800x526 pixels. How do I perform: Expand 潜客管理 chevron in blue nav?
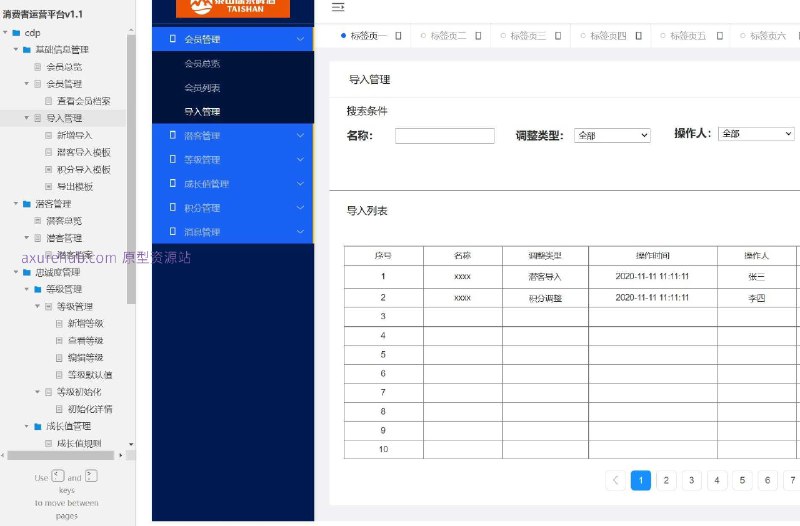(x=300, y=135)
